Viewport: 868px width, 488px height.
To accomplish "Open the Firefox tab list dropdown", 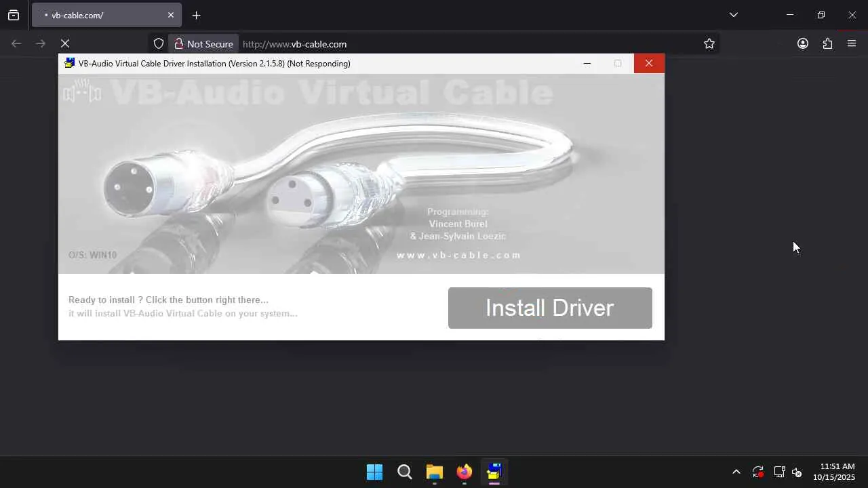I will tap(733, 15).
